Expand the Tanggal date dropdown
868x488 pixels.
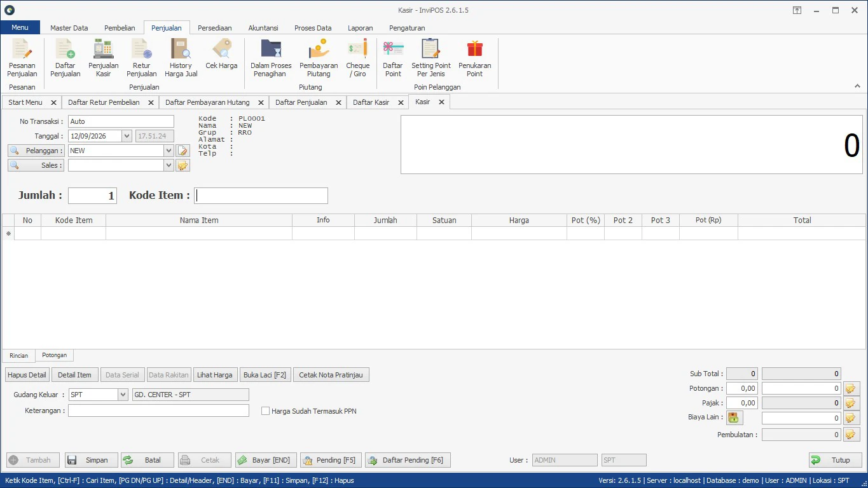pos(127,136)
